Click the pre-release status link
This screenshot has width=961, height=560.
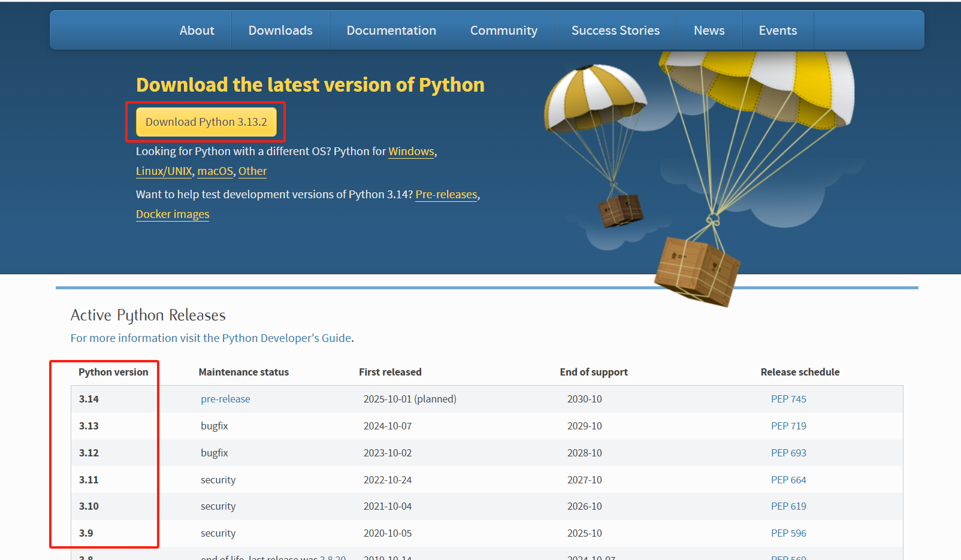pyautogui.click(x=225, y=399)
